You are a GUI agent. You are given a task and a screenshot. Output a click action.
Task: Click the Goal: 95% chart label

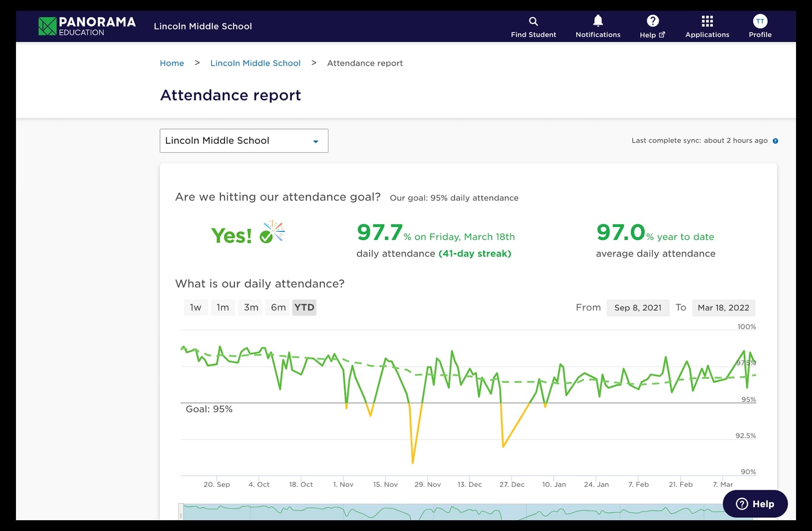[209, 409]
